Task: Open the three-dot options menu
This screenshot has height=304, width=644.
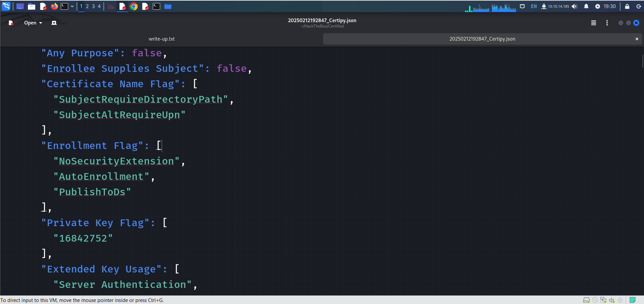Action: point(607,23)
